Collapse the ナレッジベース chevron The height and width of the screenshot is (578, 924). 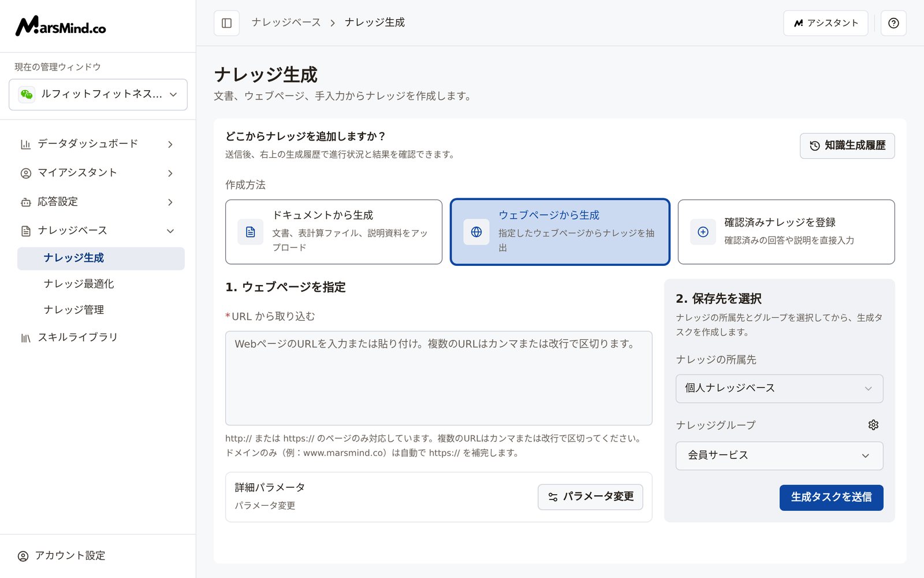coord(170,231)
